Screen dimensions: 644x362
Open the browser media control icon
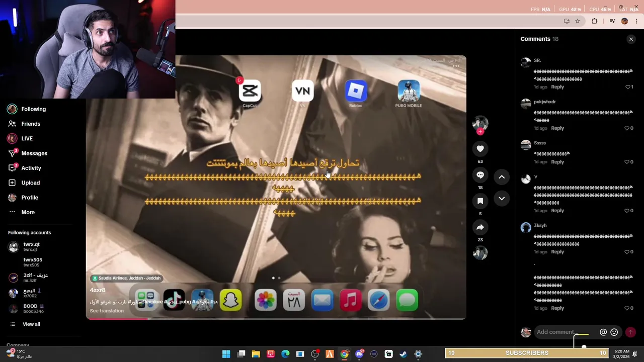(612, 21)
